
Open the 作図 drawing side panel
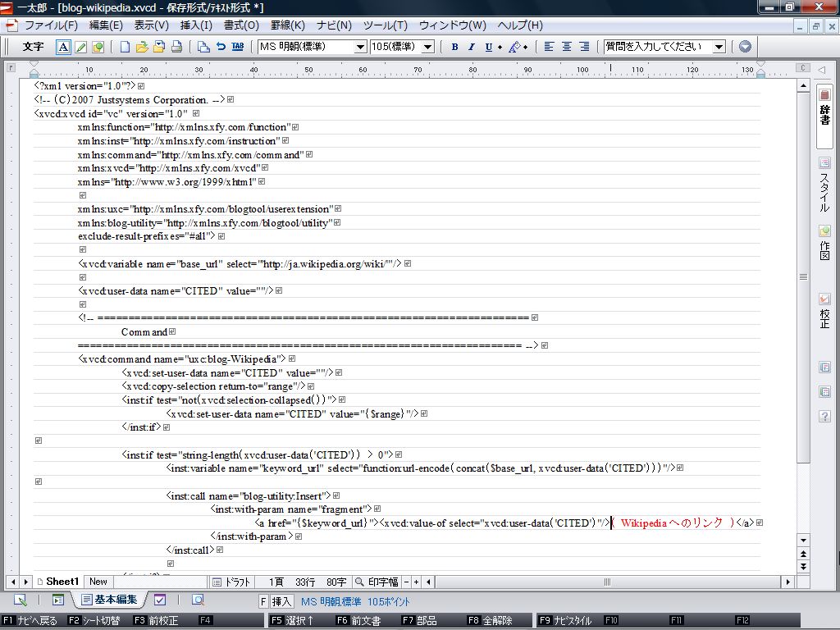tap(825, 243)
